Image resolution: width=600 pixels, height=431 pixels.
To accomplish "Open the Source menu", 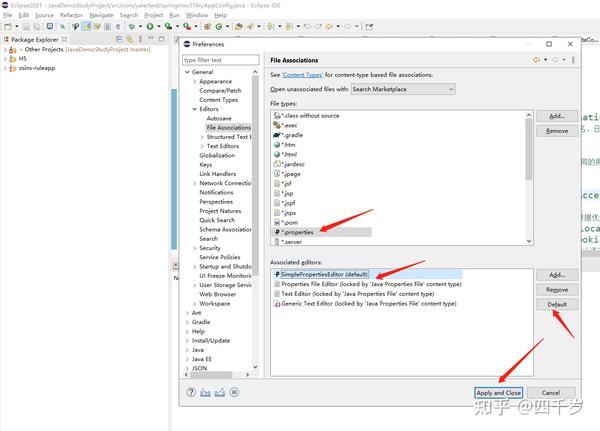I will (x=44, y=15).
